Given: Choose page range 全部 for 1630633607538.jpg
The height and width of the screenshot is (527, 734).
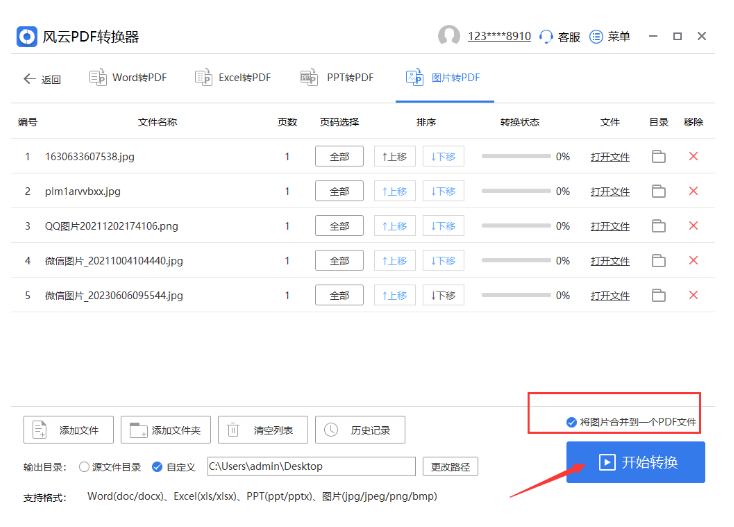Looking at the screenshot, I should pyautogui.click(x=339, y=156).
